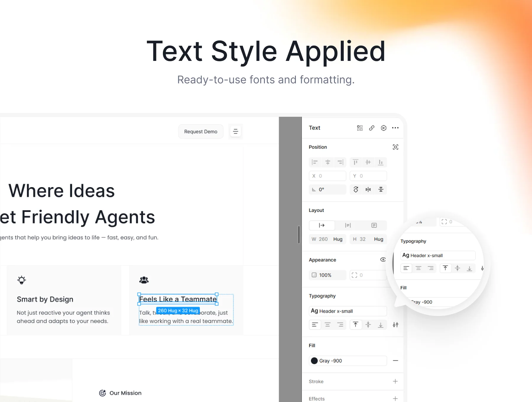Click the Y position input field
The width and height of the screenshot is (532, 402).
[x=368, y=176]
